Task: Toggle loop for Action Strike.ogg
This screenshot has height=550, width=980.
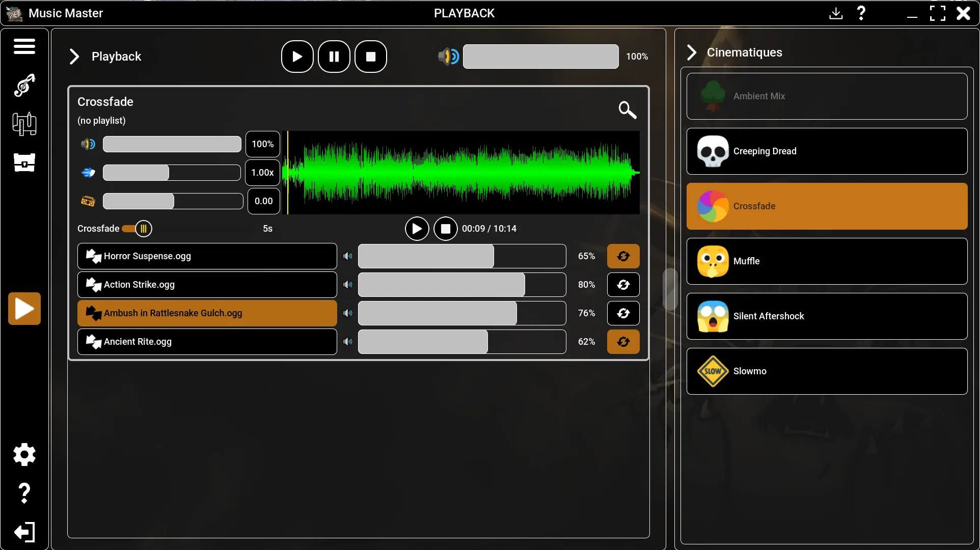Action: coord(623,285)
